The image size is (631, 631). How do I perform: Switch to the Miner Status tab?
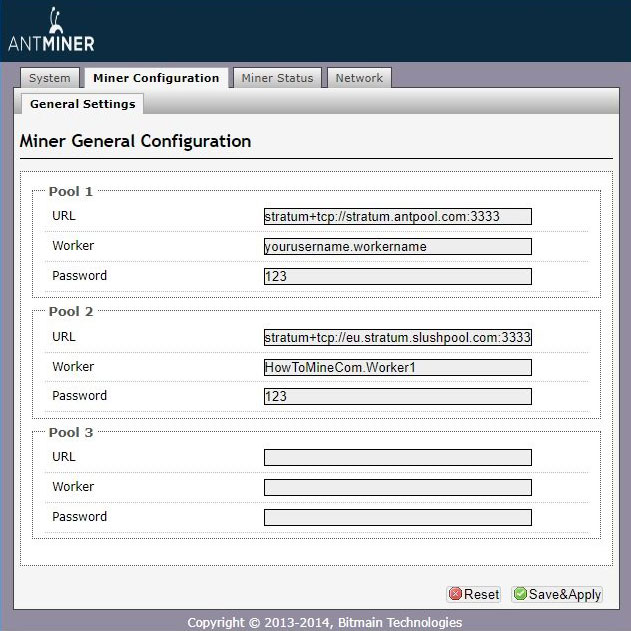pyautogui.click(x=277, y=78)
